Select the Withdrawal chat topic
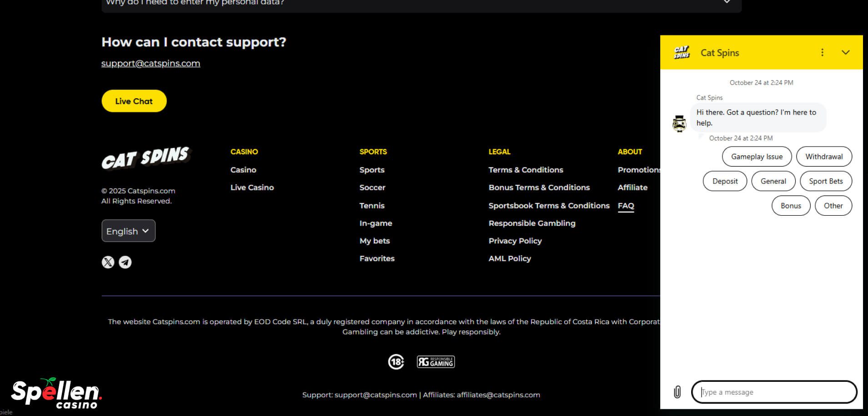 (x=823, y=157)
